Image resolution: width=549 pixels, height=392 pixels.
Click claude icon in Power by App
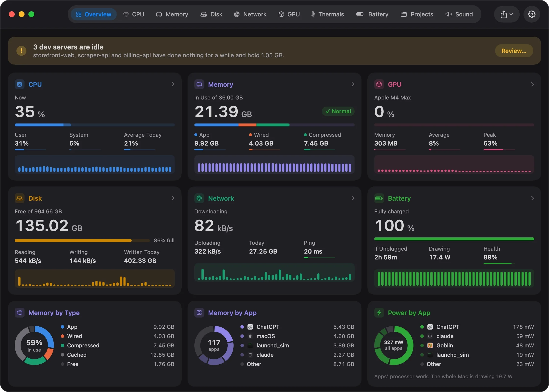pos(430,336)
